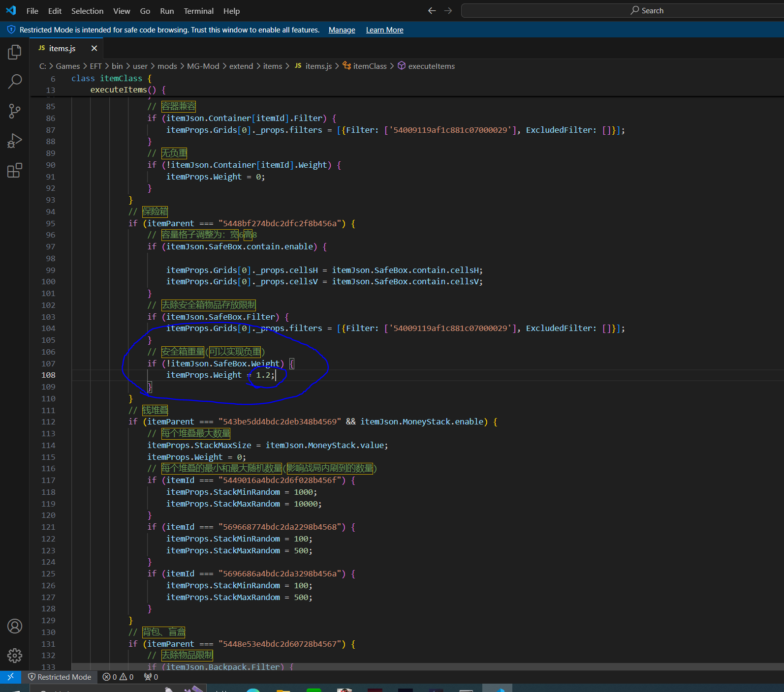This screenshot has height=692, width=784.
Task: Select the executeItems breadcrumb symbol
Action: point(426,66)
